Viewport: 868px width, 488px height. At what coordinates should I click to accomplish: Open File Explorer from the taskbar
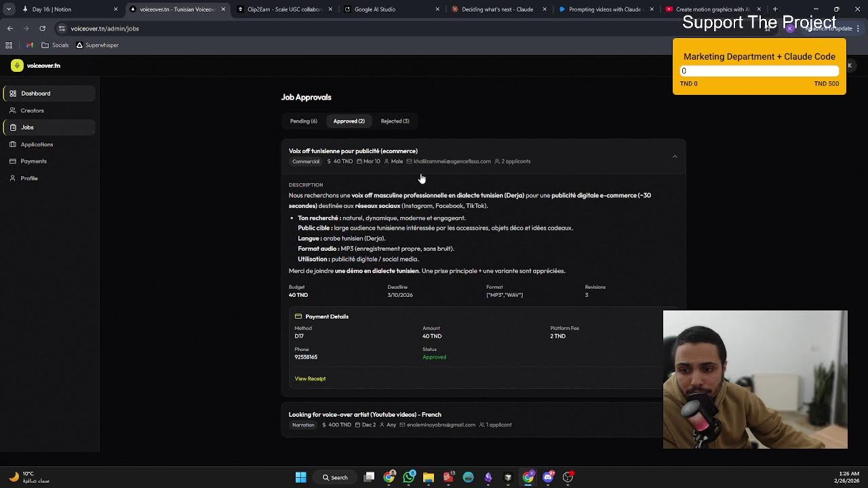click(x=429, y=477)
